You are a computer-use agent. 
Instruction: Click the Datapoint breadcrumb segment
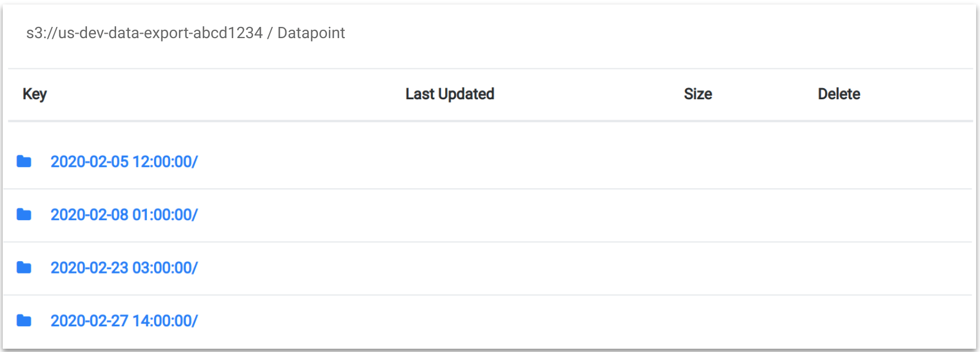point(311,33)
